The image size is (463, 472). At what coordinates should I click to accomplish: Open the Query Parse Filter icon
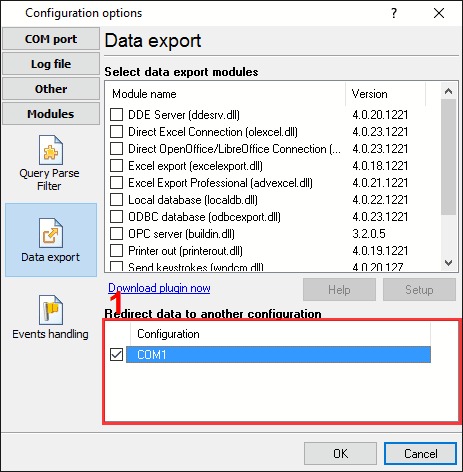(51, 150)
